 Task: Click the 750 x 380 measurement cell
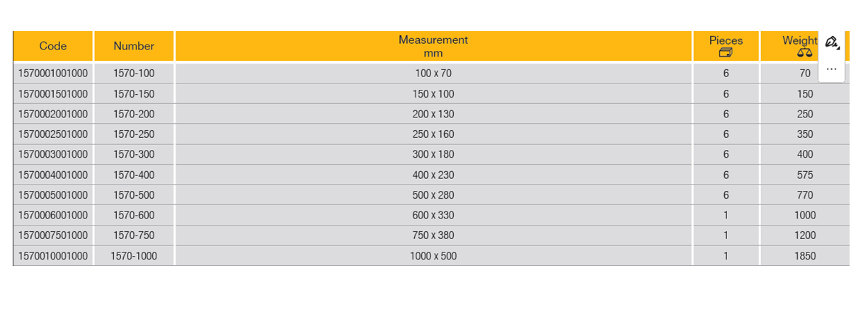[x=433, y=235]
